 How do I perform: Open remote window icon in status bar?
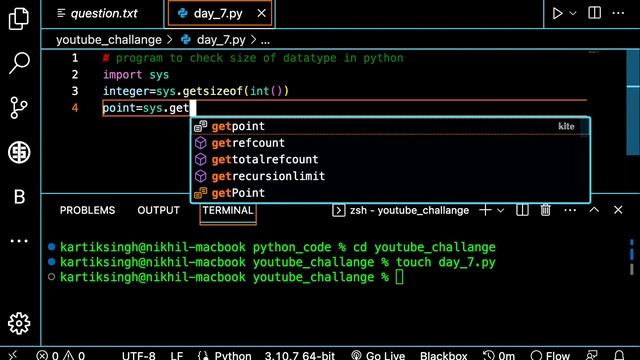click(12, 355)
